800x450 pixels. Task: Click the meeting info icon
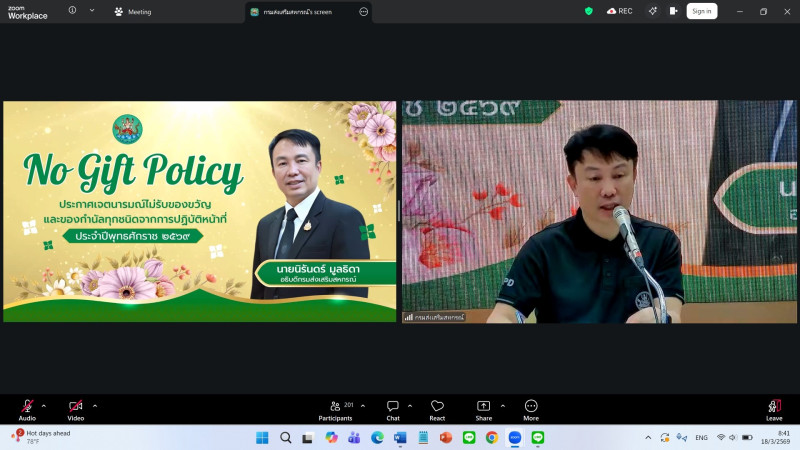click(72, 10)
